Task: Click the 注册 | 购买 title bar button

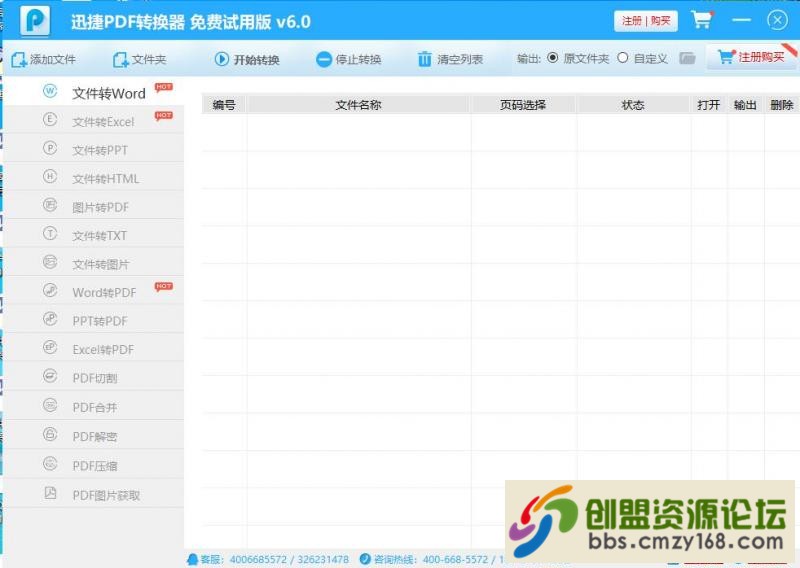Action: coord(646,21)
